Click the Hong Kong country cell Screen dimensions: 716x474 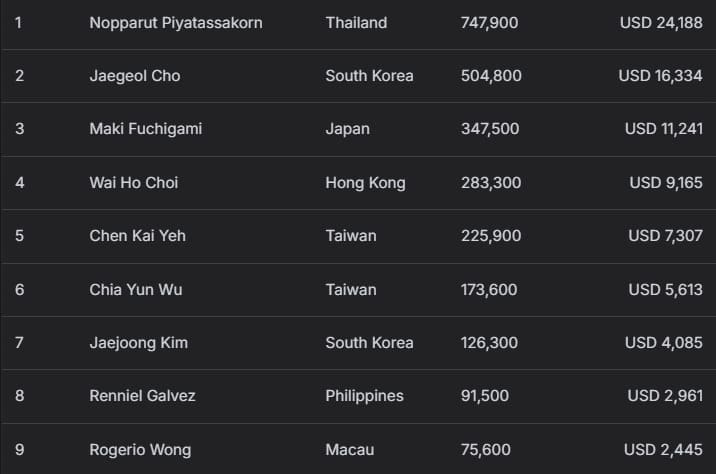365,183
